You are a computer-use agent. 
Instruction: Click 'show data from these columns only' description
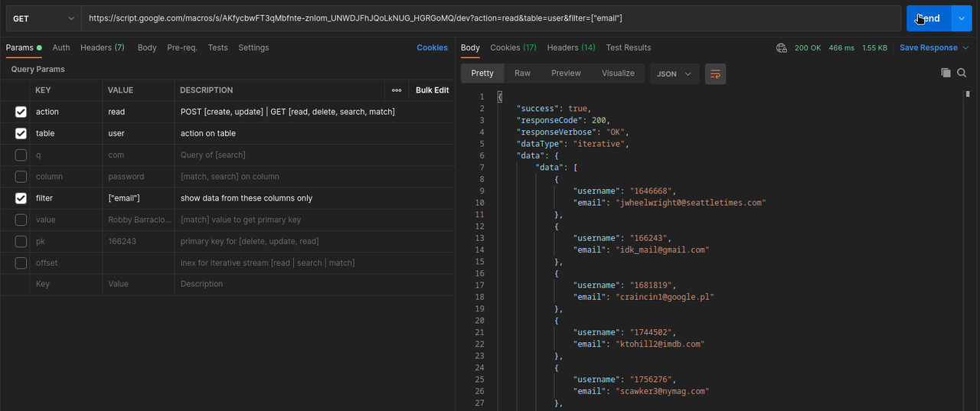(247, 198)
